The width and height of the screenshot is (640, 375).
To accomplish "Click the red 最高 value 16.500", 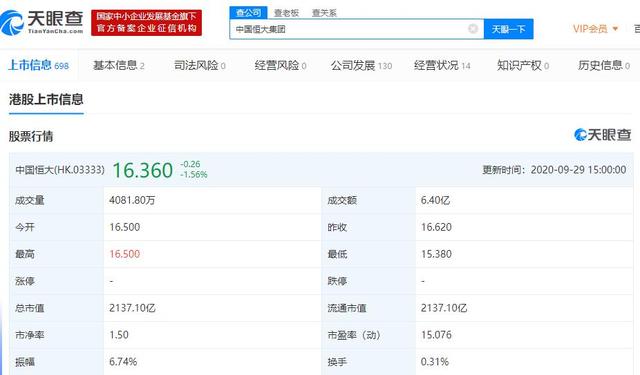I will 124,254.
